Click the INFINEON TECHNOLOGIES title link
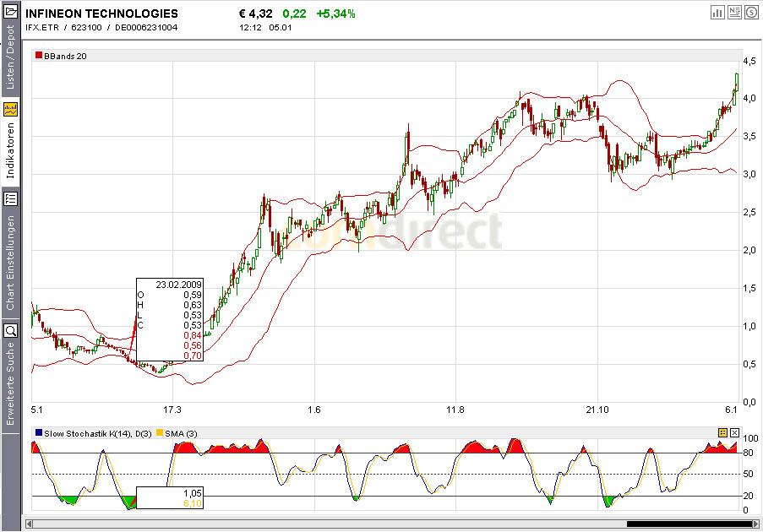763x532 pixels. coord(100,12)
